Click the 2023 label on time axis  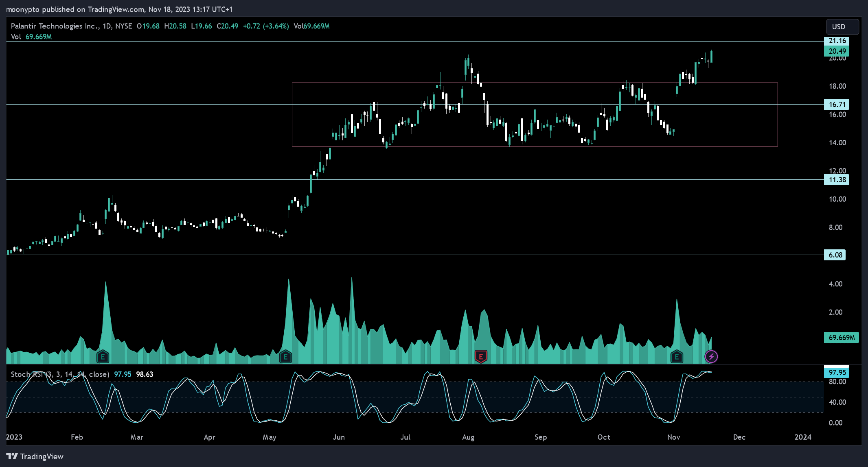click(x=14, y=437)
